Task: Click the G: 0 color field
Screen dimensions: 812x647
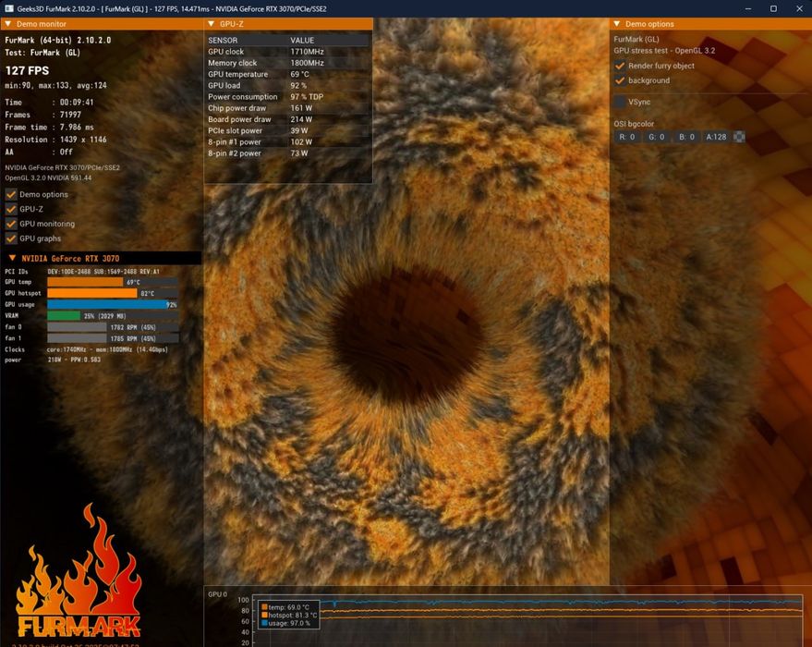Action: [656, 137]
